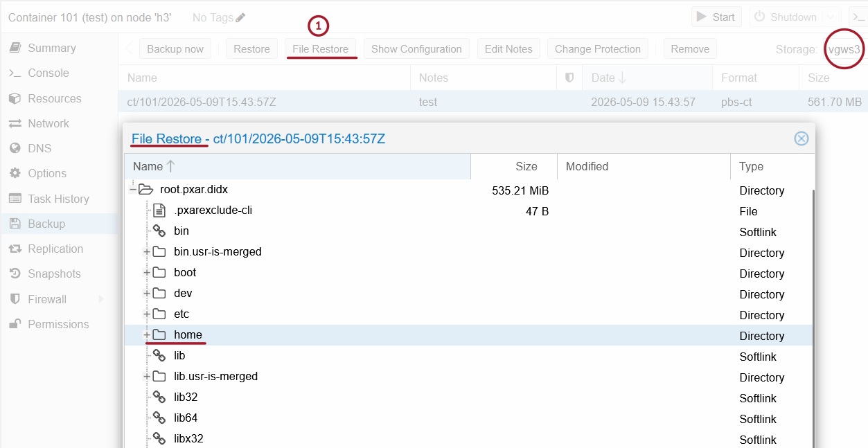The width and height of the screenshot is (868, 448).
Task: Sort backups by Notes column
Action: click(x=484, y=78)
